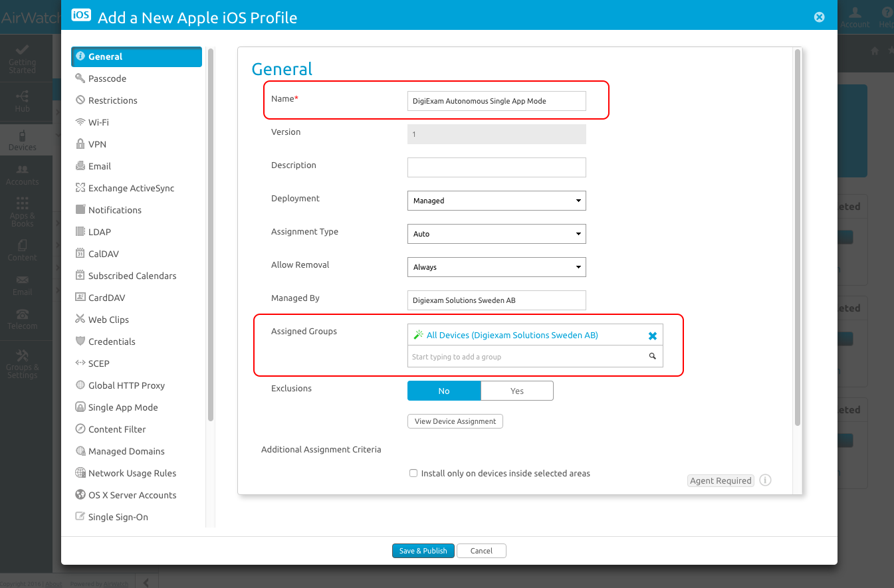Click the LDAP book icon
894x588 pixels.
[x=80, y=232]
